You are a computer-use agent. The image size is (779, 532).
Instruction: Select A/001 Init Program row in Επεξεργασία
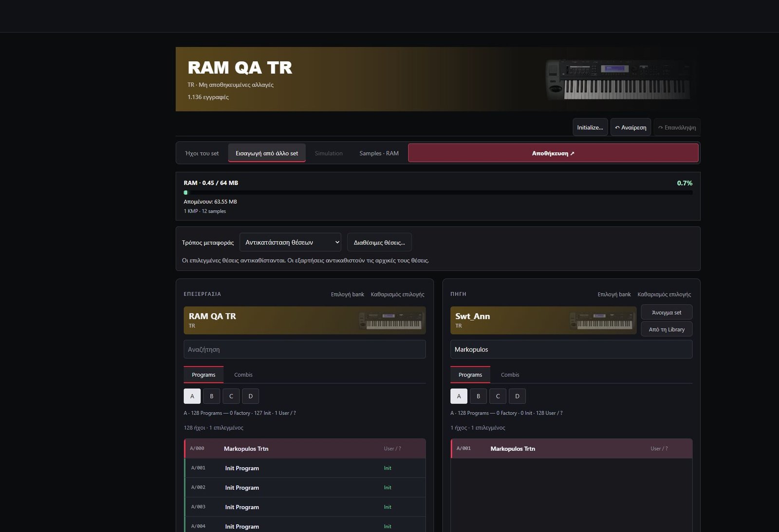[305, 468]
